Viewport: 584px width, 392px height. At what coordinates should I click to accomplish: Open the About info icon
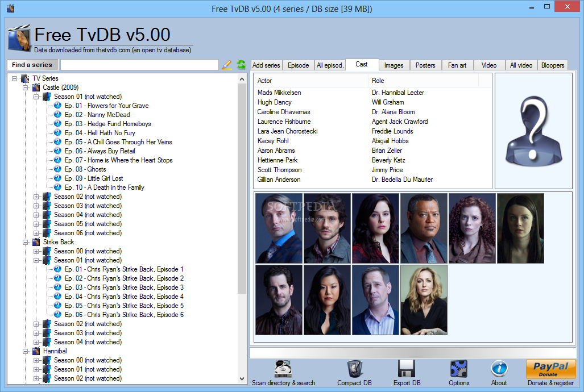click(x=499, y=369)
